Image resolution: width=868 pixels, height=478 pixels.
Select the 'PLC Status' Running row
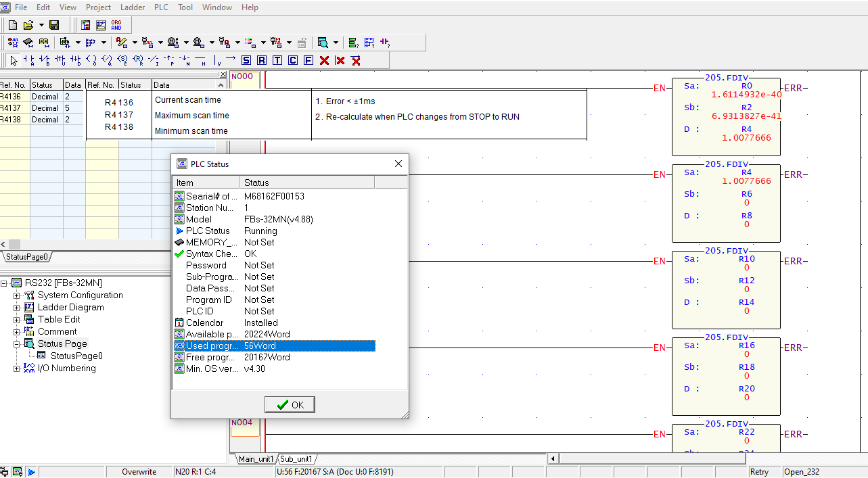(x=274, y=231)
